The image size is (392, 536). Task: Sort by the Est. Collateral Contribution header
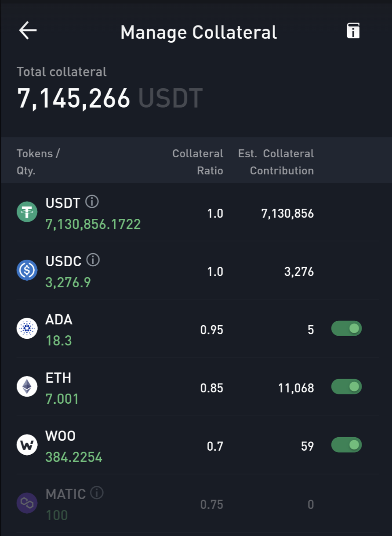coord(276,162)
